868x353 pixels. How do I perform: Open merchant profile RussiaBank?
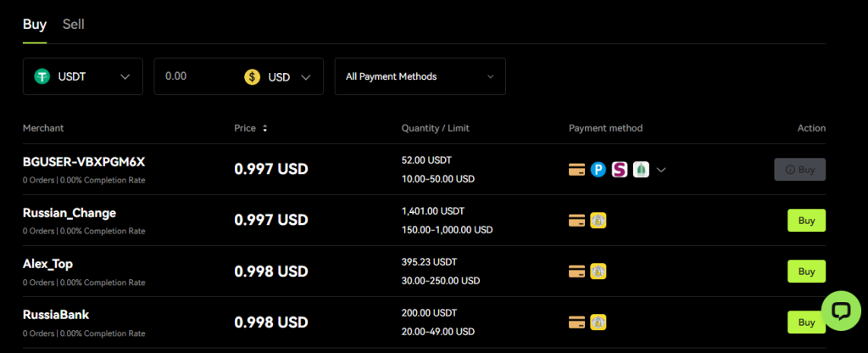pyautogui.click(x=56, y=315)
